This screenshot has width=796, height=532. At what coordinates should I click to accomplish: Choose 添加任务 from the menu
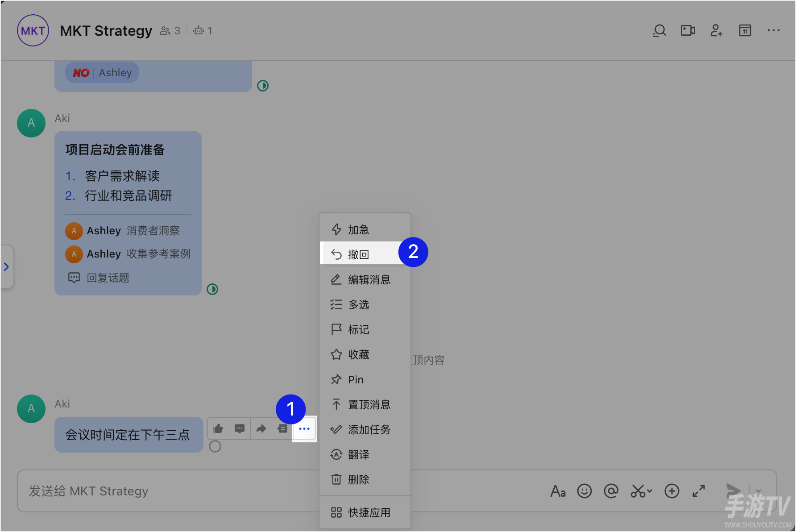click(x=365, y=430)
